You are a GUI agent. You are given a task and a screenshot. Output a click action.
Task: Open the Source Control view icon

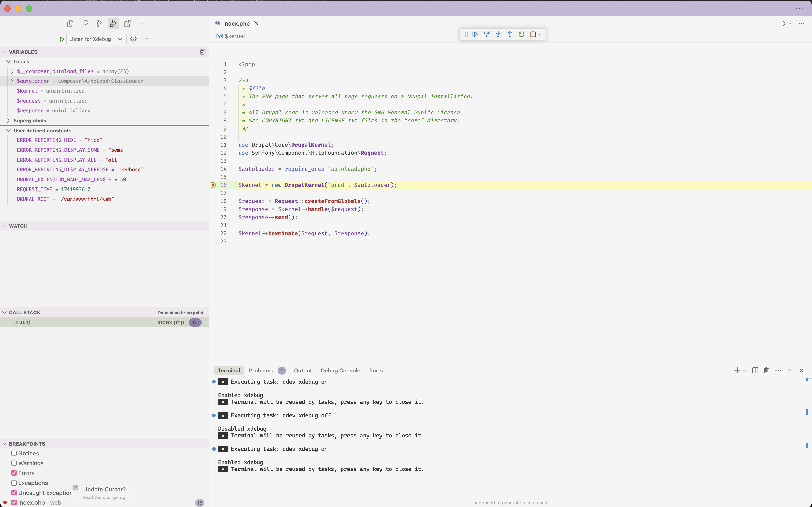(x=99, y=23)
